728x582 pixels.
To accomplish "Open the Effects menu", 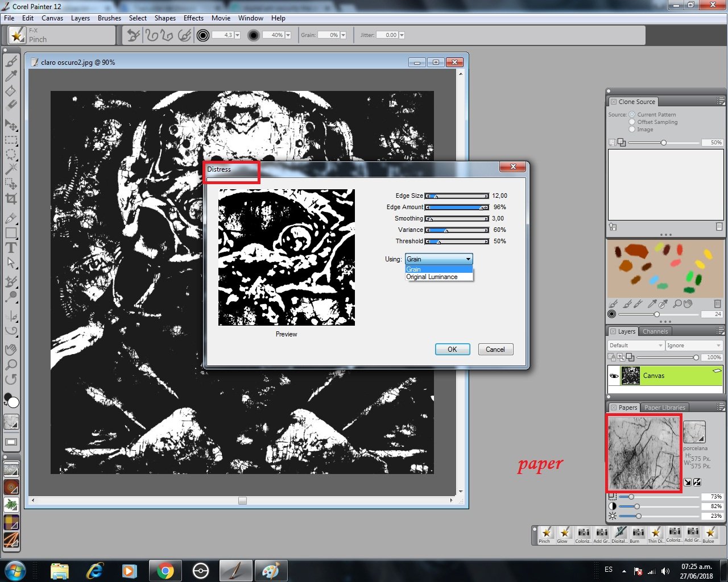I will click(193, 18).
